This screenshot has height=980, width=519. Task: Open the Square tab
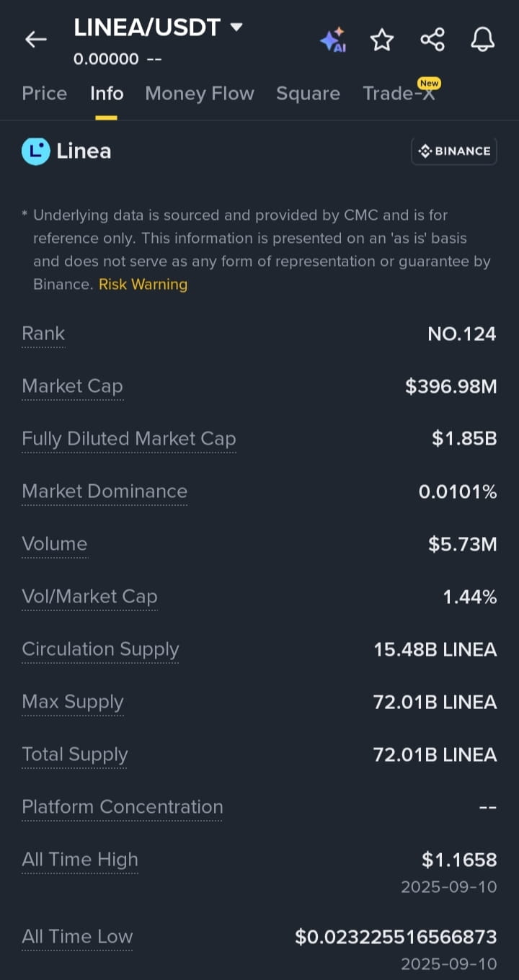tap(308, 94)
